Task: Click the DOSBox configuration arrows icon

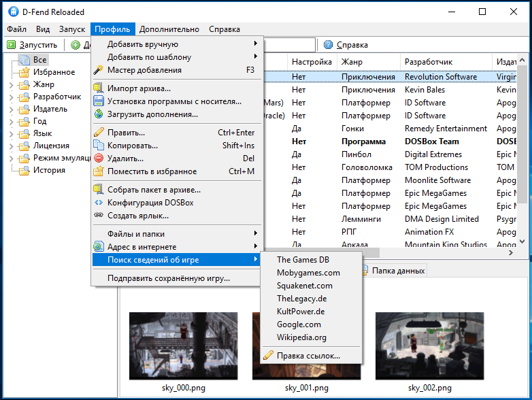Action: click(x=99, y=203)
